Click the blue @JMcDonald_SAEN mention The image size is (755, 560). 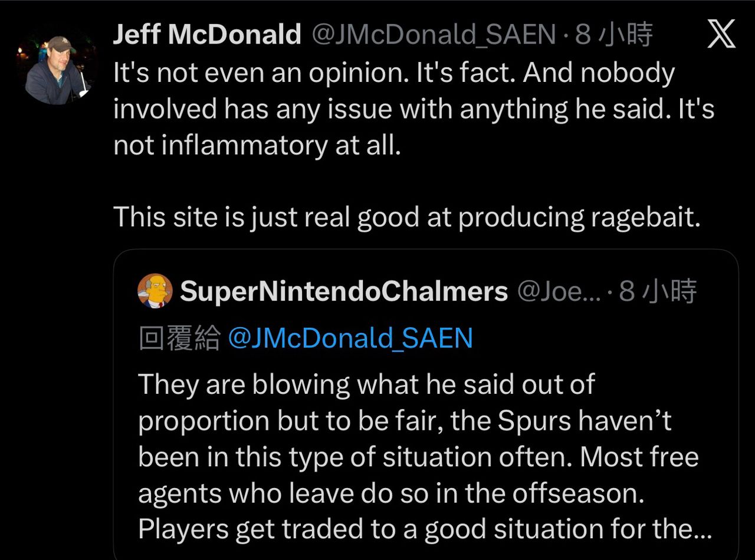pos(350,338)
